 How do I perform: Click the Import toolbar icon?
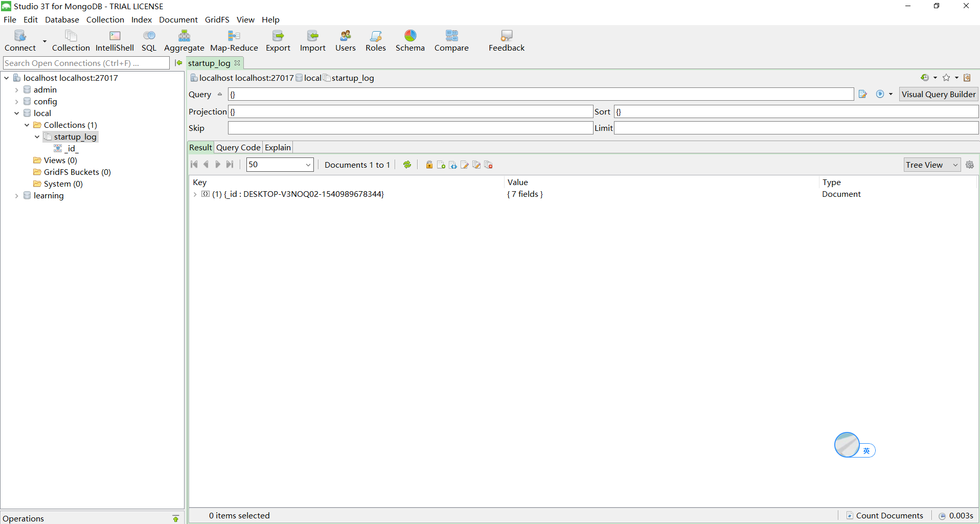312,40
